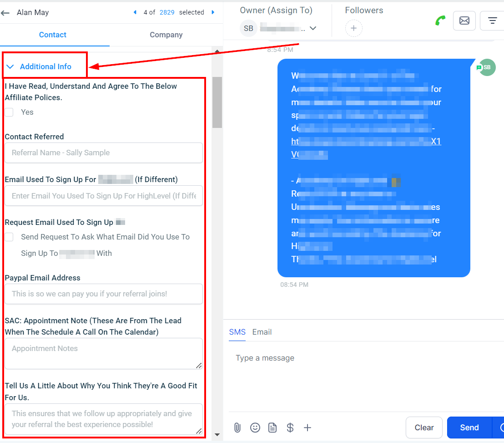Image resolution: width=504 pixels, height=443 pixels.
Task: Click the plus icon in message toolbar
Action: [x=307, y=428]
